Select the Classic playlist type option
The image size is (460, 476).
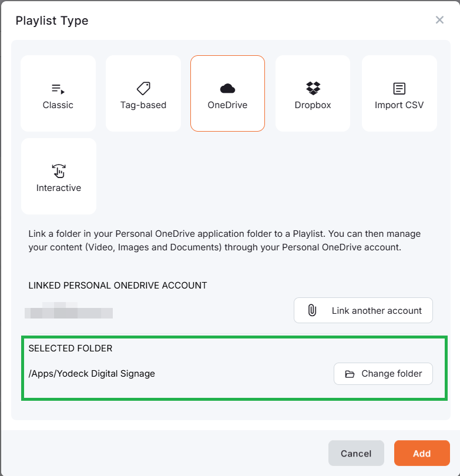coord(58,93)
